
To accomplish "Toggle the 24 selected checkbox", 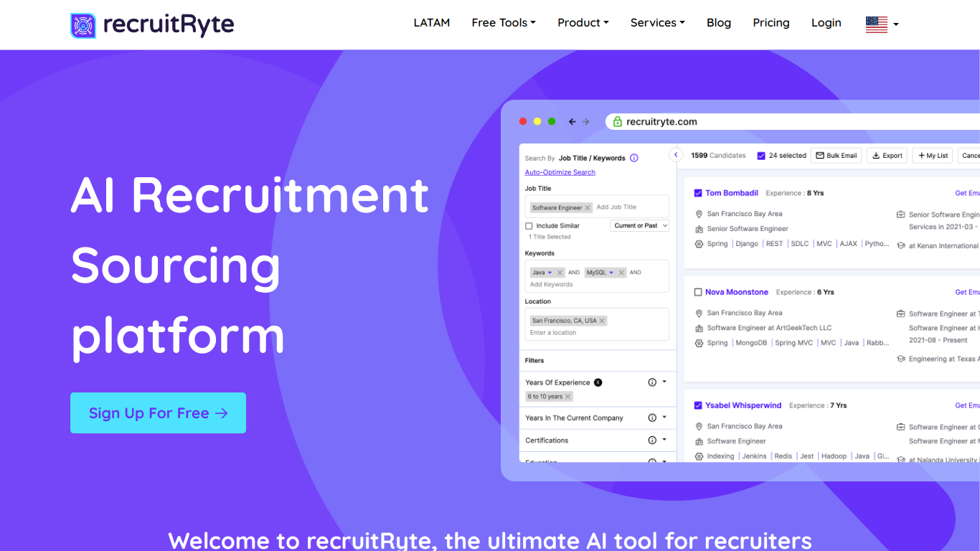I will coord(761,156).
